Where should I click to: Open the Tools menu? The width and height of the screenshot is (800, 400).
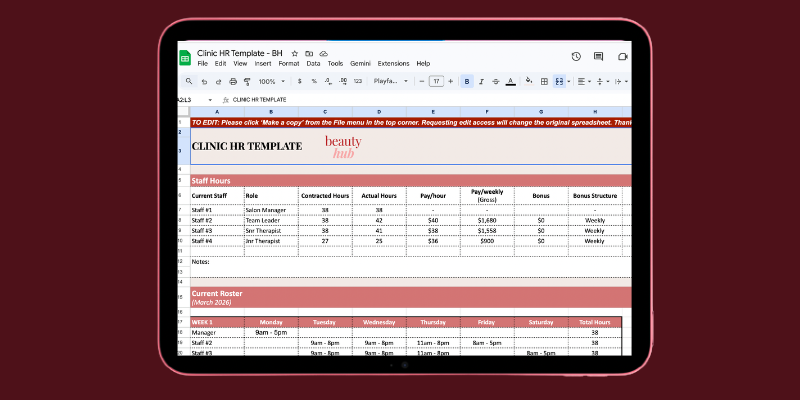[x=335, y=64]
